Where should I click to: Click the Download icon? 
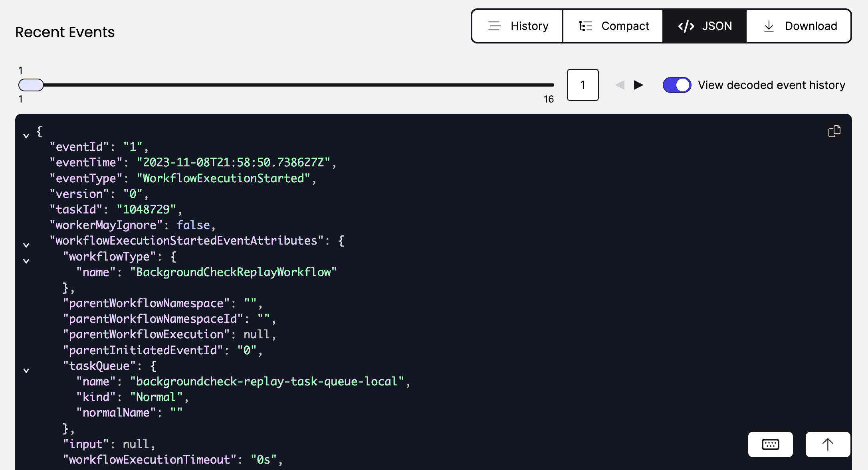pos(769,26)
